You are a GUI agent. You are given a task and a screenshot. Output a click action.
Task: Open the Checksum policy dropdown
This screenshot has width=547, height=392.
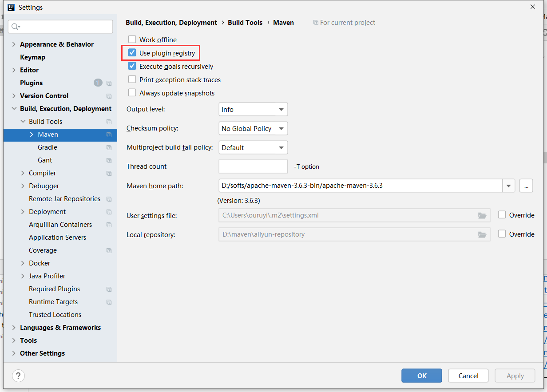[253, 128]
